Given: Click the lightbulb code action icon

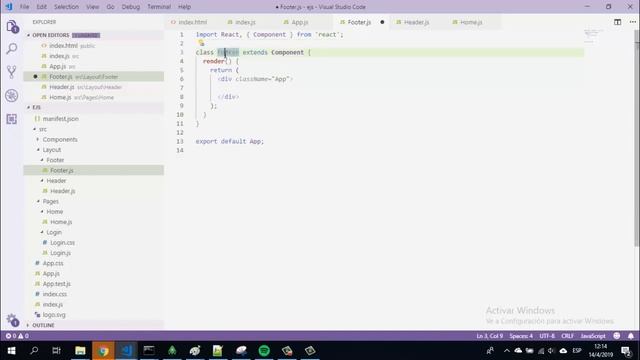Looking at the screenshot, I should [x=201, y=43].
